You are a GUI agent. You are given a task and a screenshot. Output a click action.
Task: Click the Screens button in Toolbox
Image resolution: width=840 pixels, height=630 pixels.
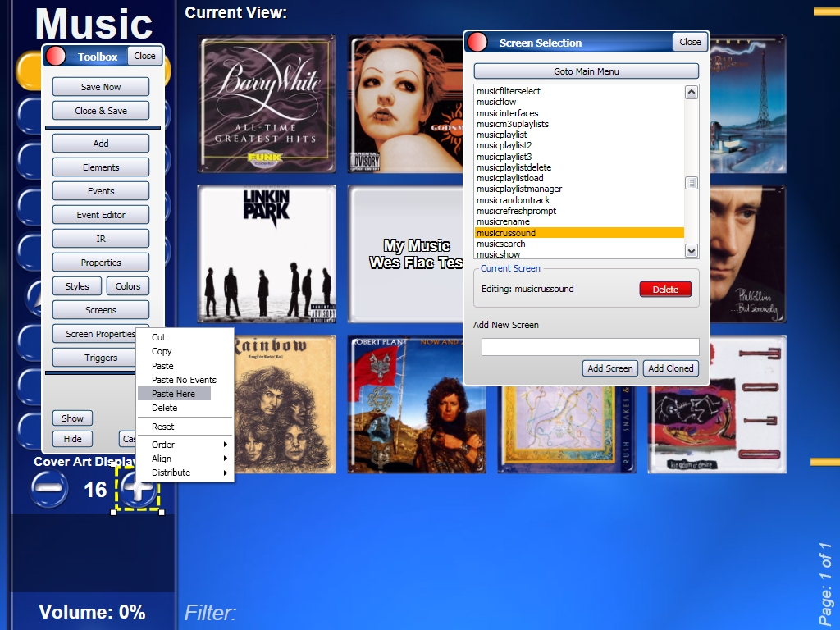(x=101, y=310)
